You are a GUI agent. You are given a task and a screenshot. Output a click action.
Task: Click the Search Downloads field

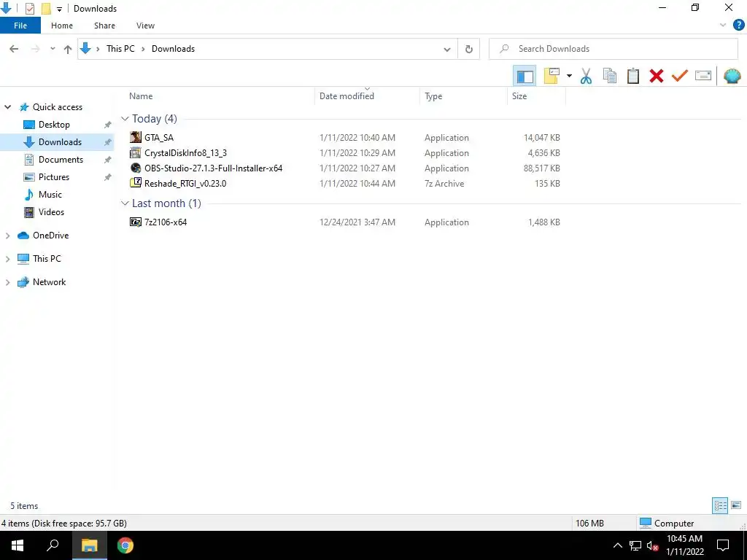[613, 49]
